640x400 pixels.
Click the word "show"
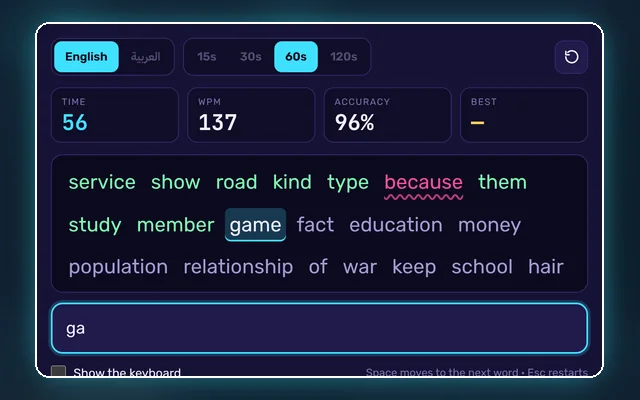click(x=176, y=182)
